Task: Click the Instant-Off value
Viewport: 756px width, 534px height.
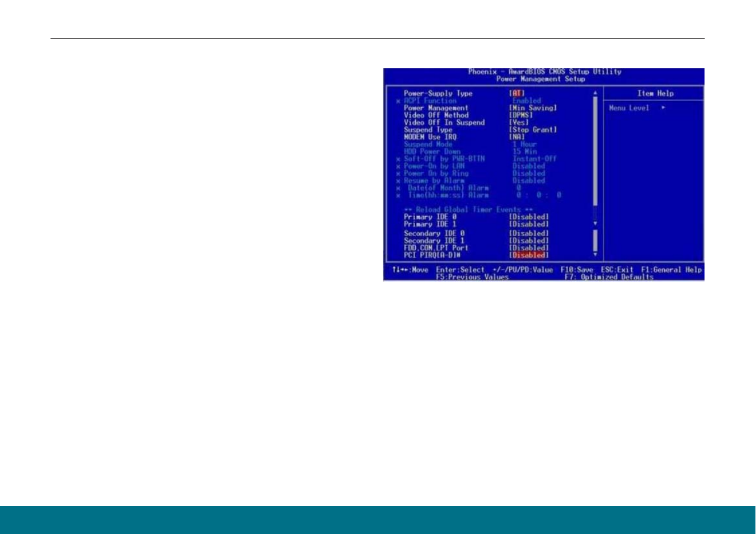Action: 534,159
